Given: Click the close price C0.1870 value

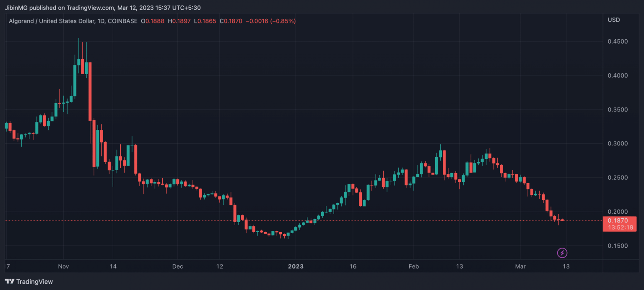Looking at the screenshot, I should pos(231,21).
